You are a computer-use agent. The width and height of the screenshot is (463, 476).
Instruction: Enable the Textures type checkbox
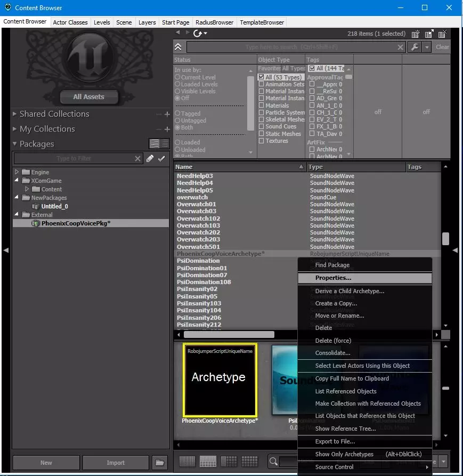tap(261, 141)
